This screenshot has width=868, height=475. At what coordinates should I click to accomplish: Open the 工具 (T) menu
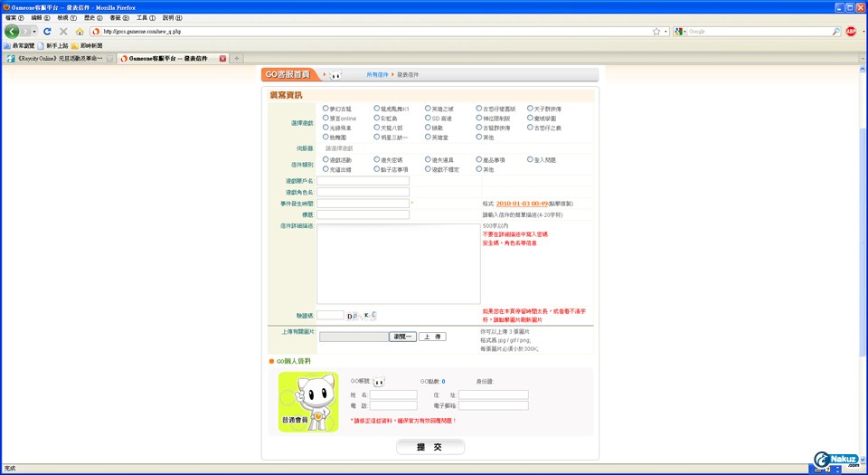(x=146, y=18)
